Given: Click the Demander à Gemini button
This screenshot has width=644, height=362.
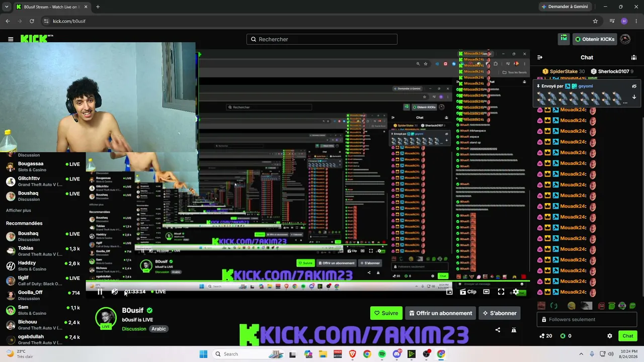Looking at the screenshot, I should [x=565, y=7].
